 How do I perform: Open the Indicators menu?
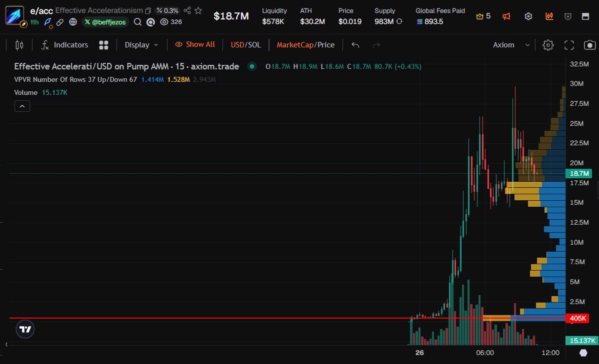(x=64, y=45)
